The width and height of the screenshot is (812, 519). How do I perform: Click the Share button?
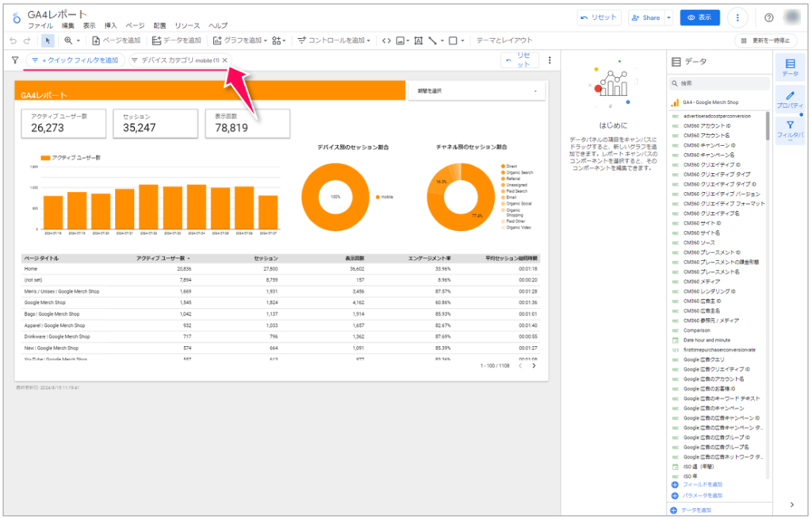click(647, 17)
